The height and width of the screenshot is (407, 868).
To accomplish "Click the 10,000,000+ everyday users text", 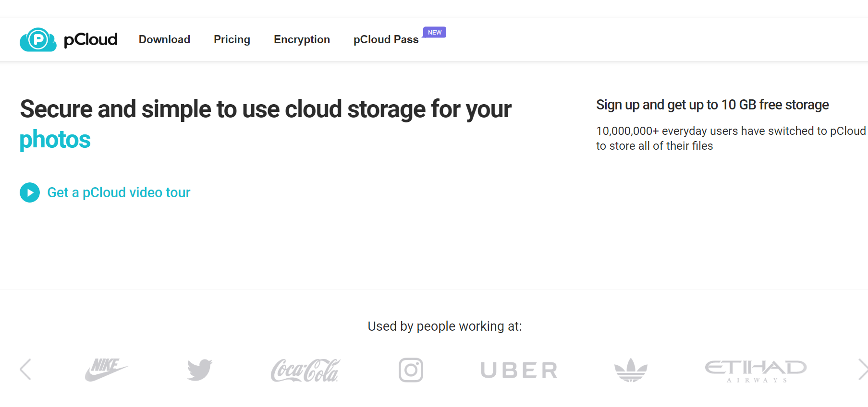I will tap(731, 138).
